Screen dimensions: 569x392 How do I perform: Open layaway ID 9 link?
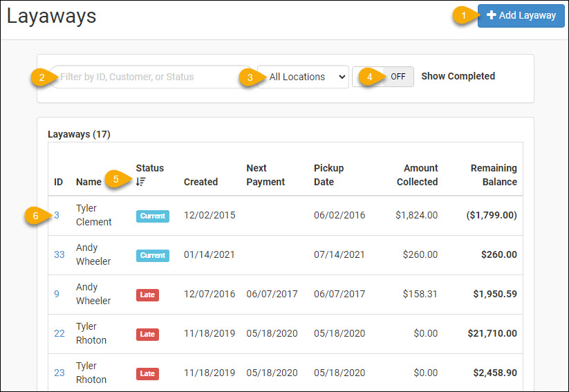tap(57, 294)
